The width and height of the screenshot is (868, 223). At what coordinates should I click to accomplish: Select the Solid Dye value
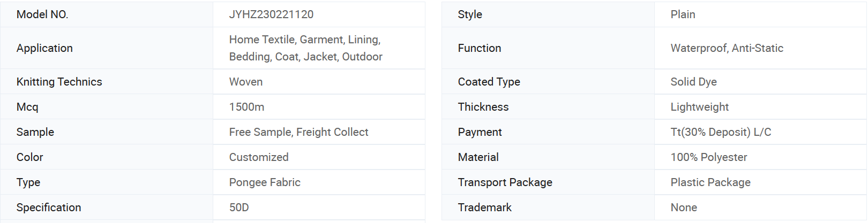pos(693,82)
